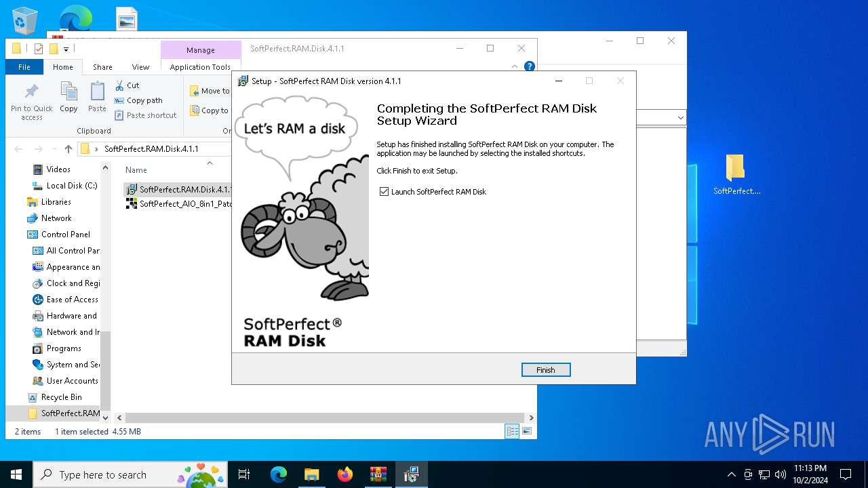Click Pin to Quick access icon
Screen dimensions: 868x488
tap(31, 102)
